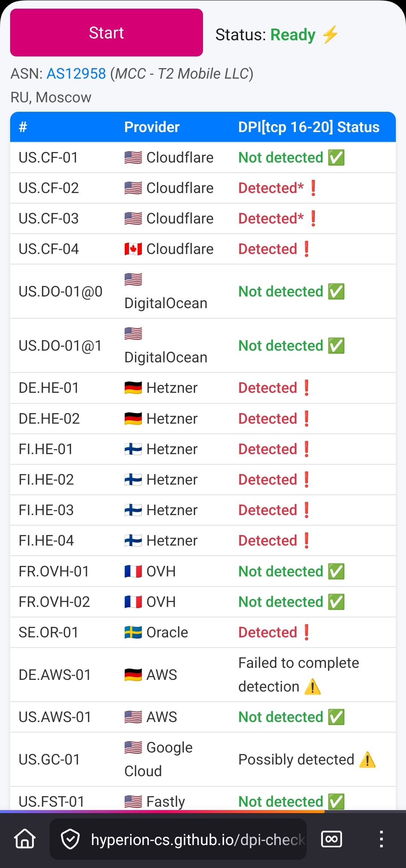Click the French flag in the FR.OVH-01 row
The image size is (406, 868).
click(133, 572)
